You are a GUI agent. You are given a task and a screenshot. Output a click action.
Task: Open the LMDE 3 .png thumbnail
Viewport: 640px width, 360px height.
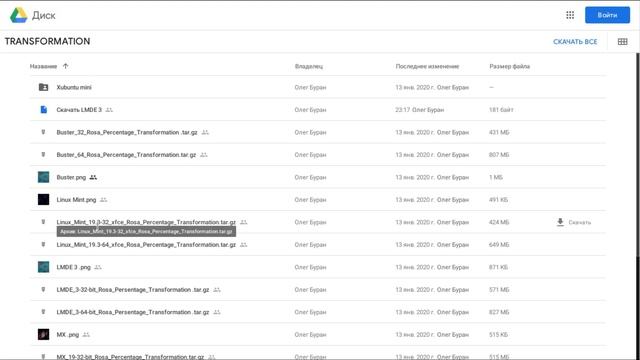coord(43,267)
